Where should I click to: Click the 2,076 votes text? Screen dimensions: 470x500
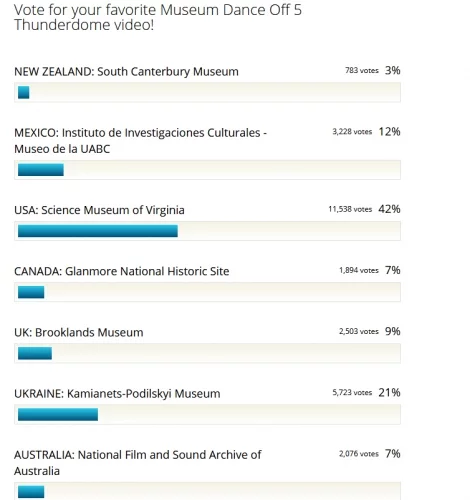point(359,454)
